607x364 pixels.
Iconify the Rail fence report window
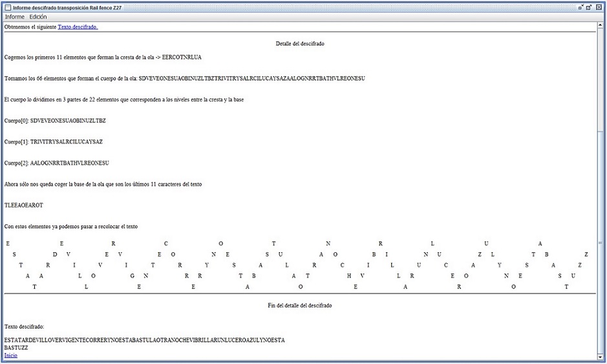tap(581, 6)
